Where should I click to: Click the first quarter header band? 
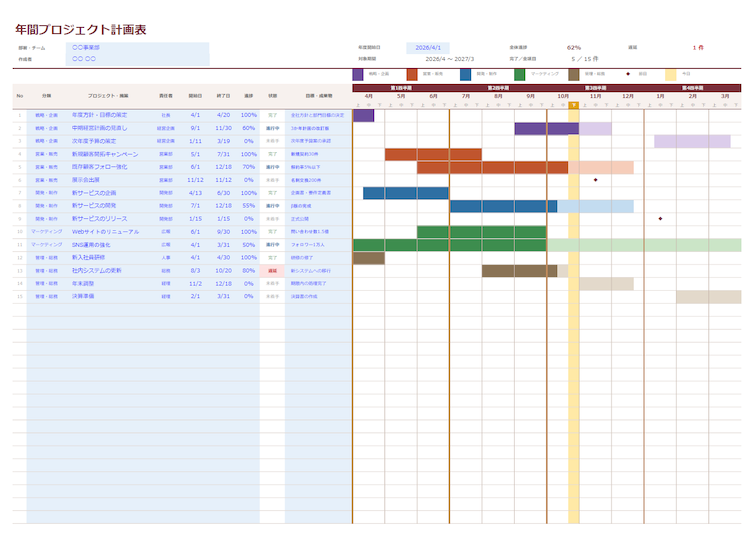click(x=401, y=88)
